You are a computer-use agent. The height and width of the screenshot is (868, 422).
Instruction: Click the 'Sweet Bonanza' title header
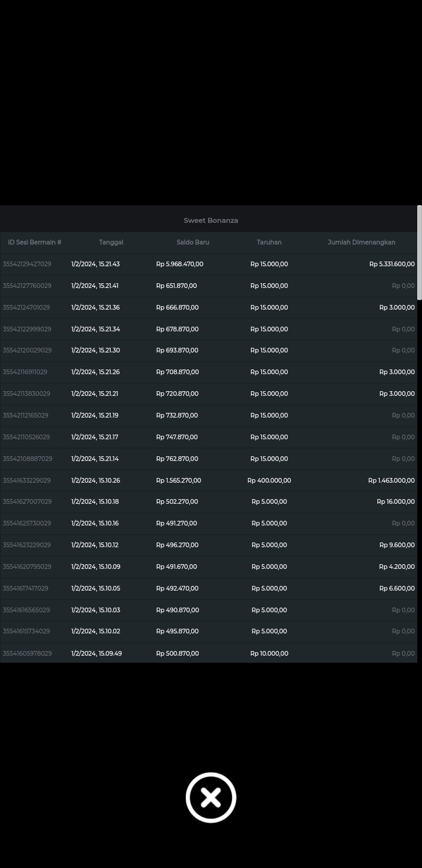(x=210, y=221)
